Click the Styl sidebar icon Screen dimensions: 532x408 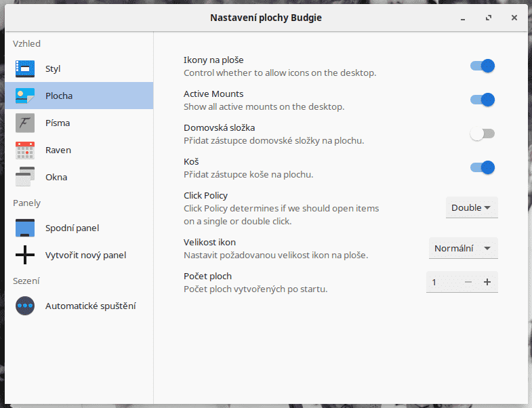click(25, 68)
